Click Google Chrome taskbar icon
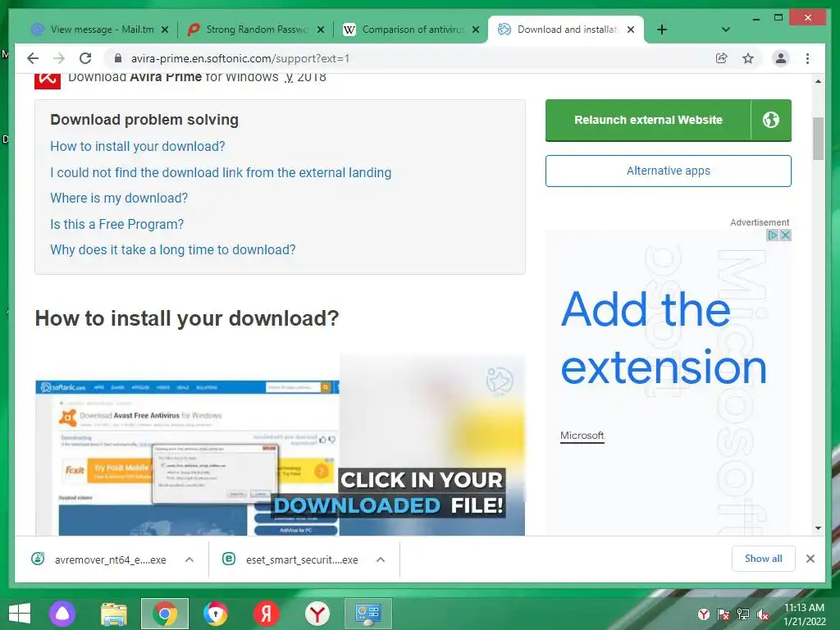 pyautogui.click(x=164, y=614)
